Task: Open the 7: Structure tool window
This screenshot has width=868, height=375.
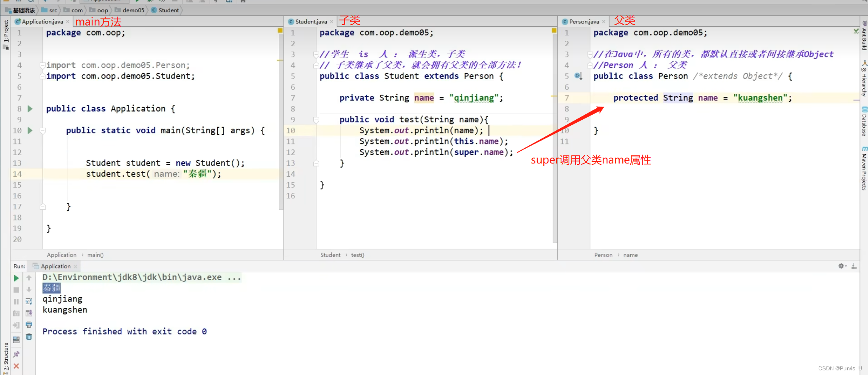Action: tap(6, 358)
